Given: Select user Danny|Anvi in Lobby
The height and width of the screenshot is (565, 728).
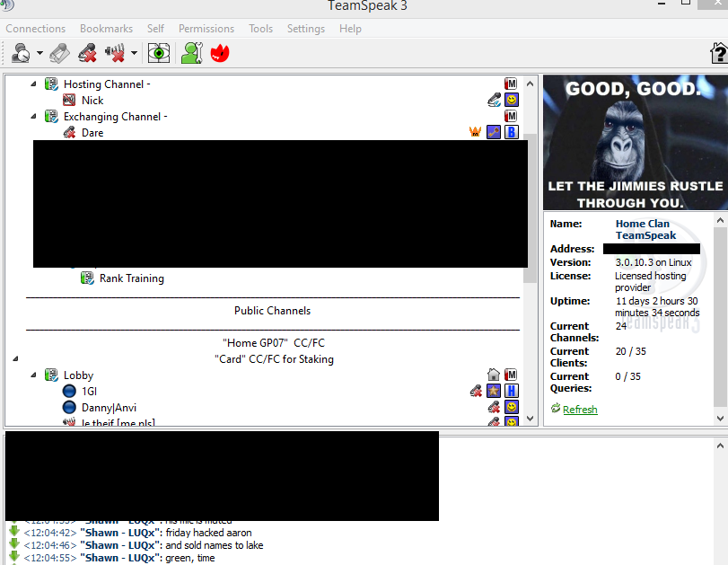Looking at the screenshot, I should [110, 408].
